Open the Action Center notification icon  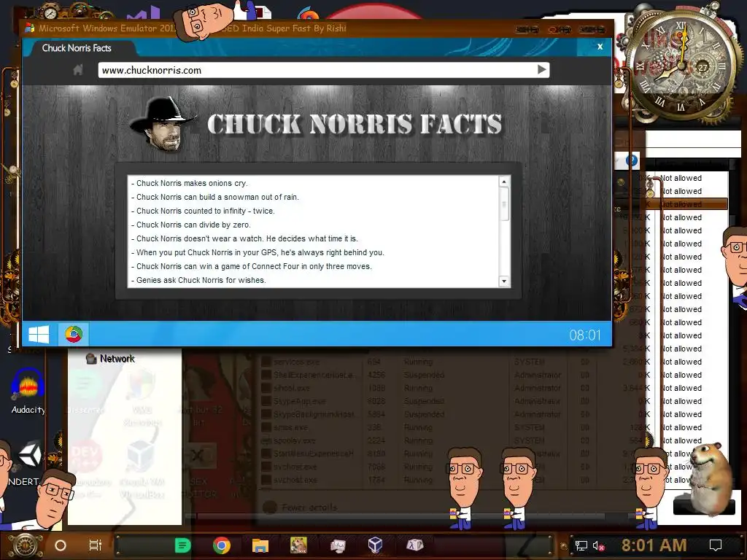pos(716,545)
